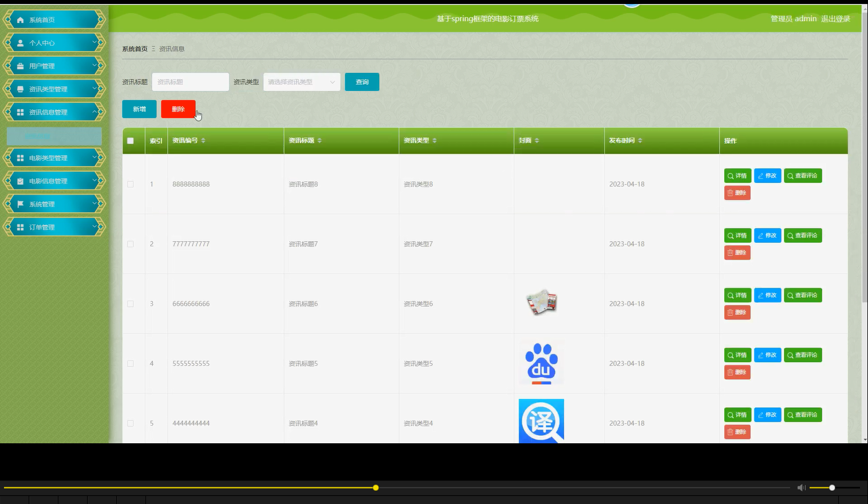Click translate icon cover thumbnail

click(541, 421)
